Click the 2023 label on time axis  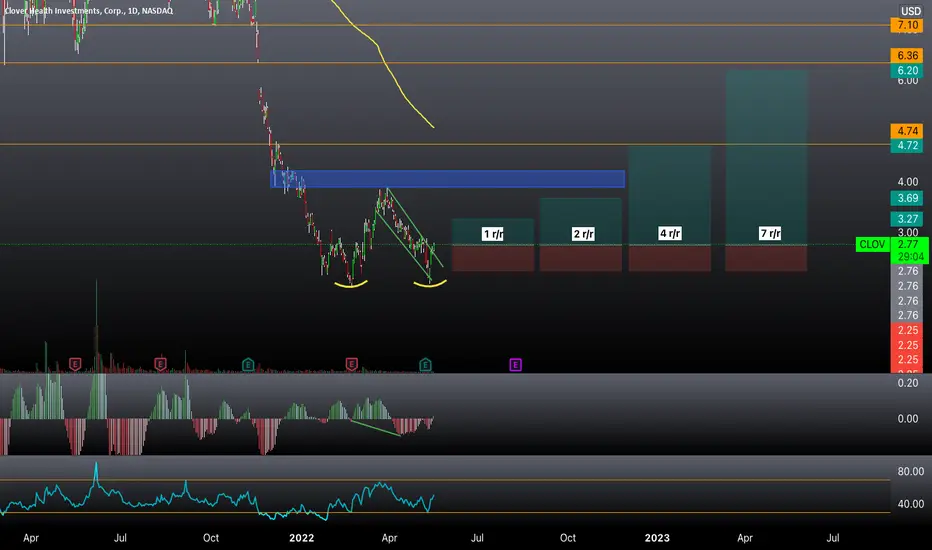[657, 538]
